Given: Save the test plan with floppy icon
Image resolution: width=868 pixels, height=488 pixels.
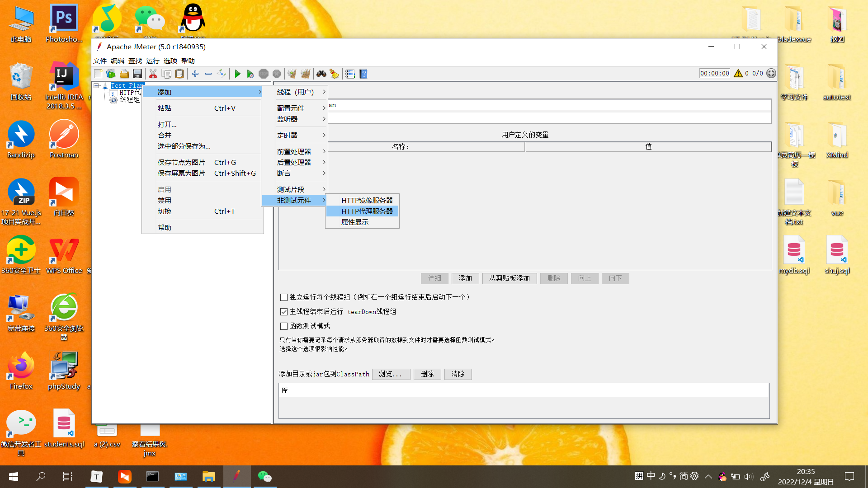Looking at the screenshot, I should 137,74.
